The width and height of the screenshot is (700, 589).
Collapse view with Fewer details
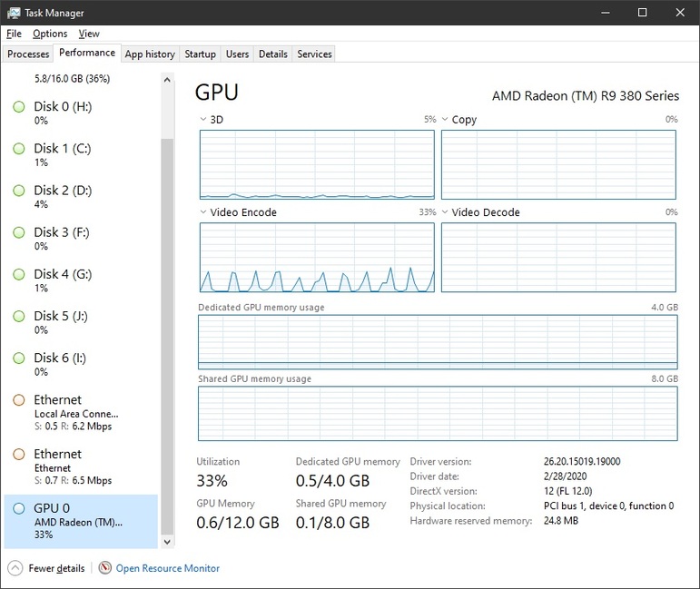(x=56, y=568)
